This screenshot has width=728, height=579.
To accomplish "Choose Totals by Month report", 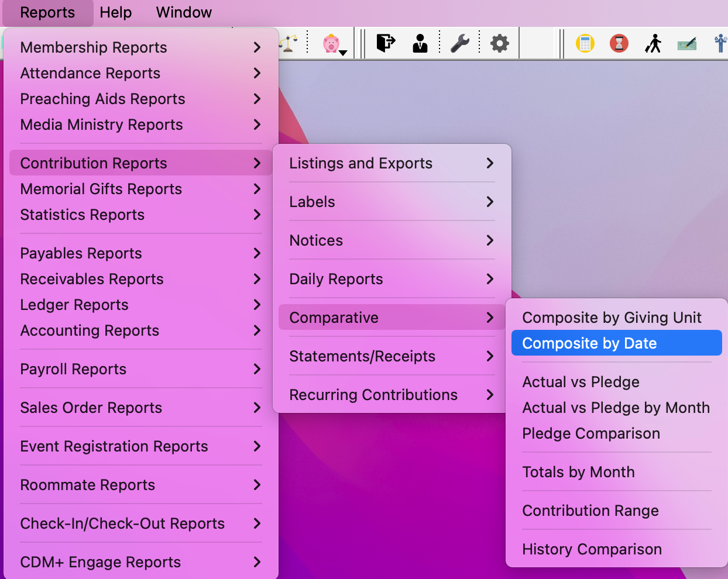I will tap(578, 472).
